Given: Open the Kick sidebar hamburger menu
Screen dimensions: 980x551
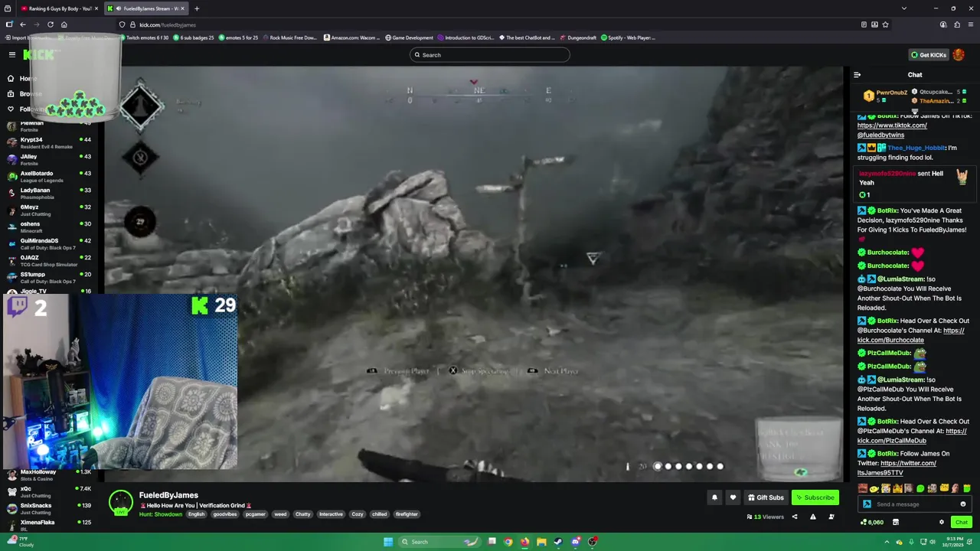Looking at the screenshot, I should click(12, 54).
